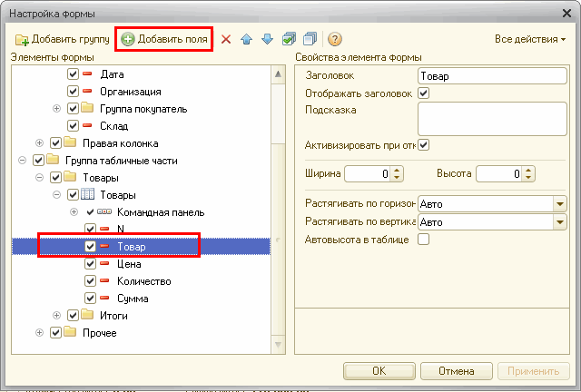Click the Добавить группу toolbar button
581x392 pixels.
63,39
